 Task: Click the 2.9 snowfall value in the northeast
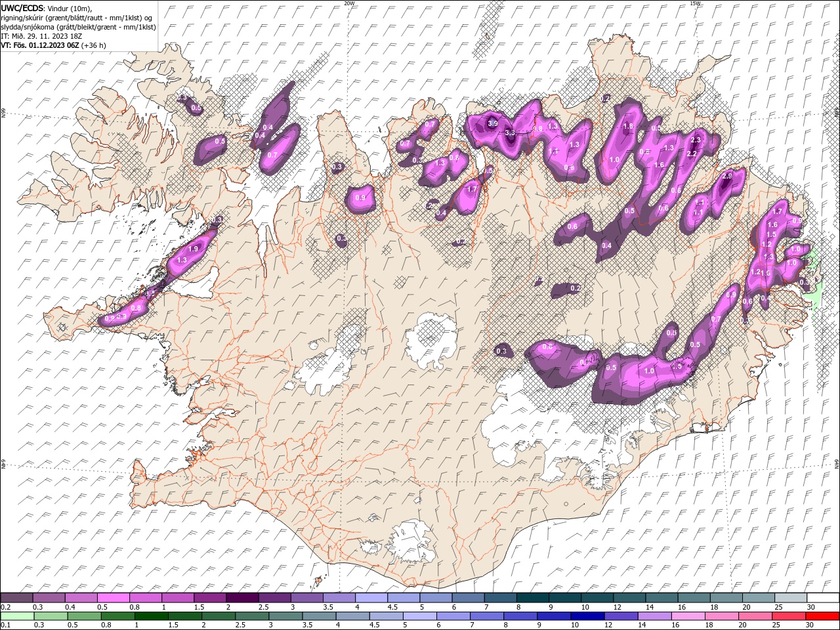tap(726, 176)
